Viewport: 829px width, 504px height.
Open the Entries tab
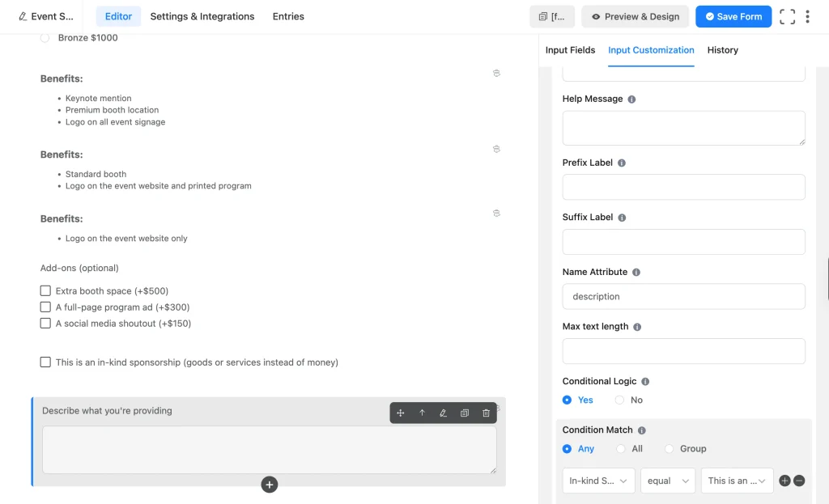tap(288, 16)
